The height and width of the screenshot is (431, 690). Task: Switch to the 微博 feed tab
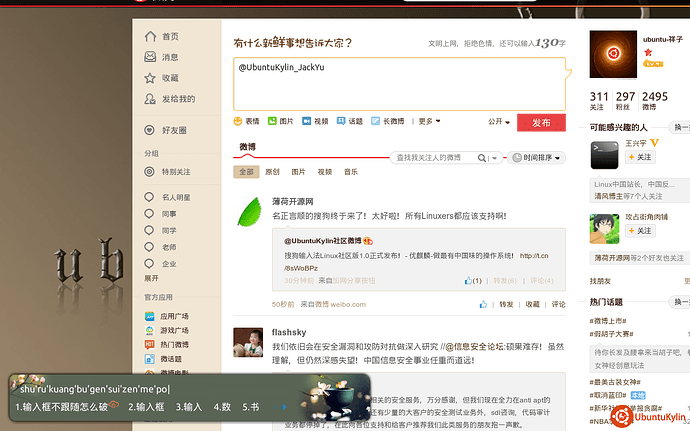[x=247, y=147]
